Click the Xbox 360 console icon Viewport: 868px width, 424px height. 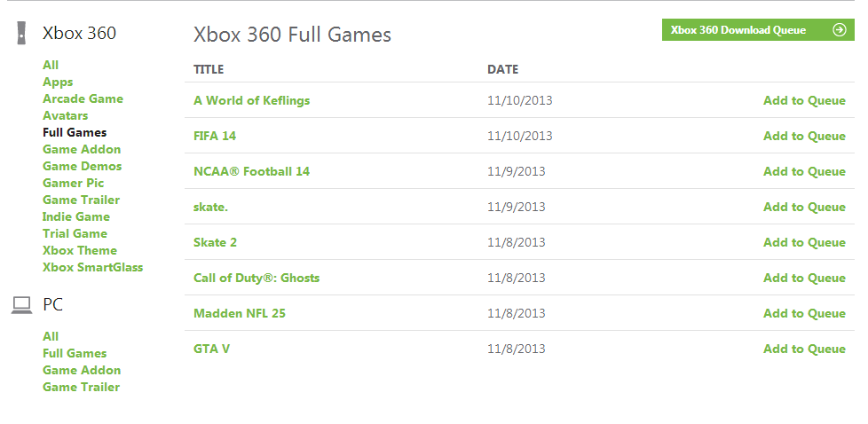pyautogui.click(x=21, y=33)
